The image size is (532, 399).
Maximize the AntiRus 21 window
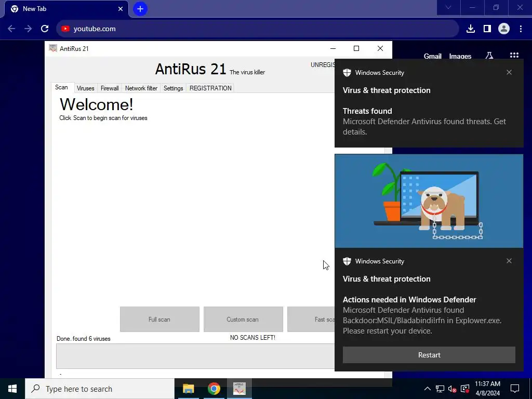coord(356,48)
